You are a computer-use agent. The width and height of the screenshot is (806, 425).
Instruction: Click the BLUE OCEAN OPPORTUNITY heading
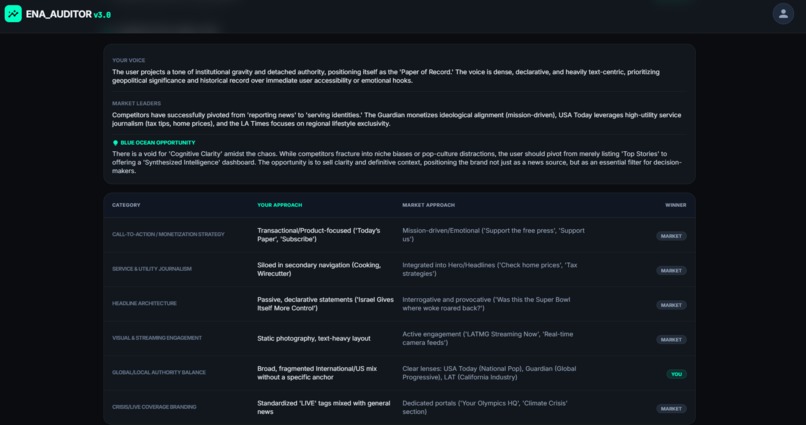[158, 143]
